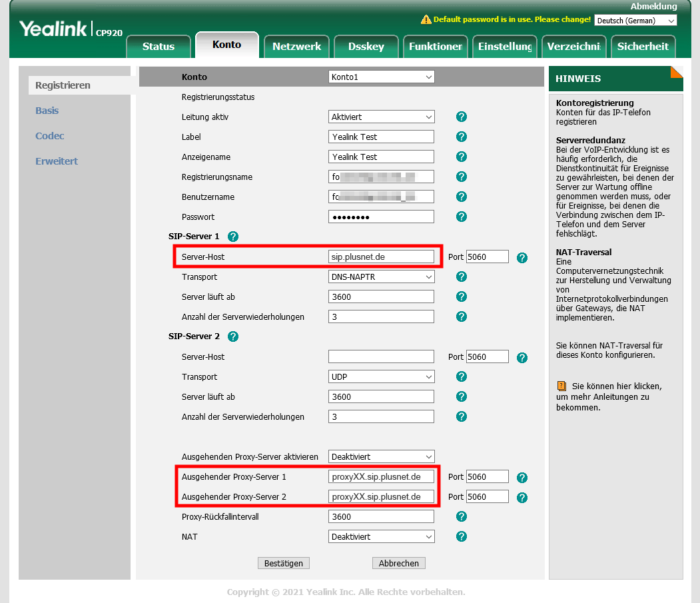Change language via Deutsch (German) dropdown
Screen dimensions: 700x603
(x=635, y=21)
